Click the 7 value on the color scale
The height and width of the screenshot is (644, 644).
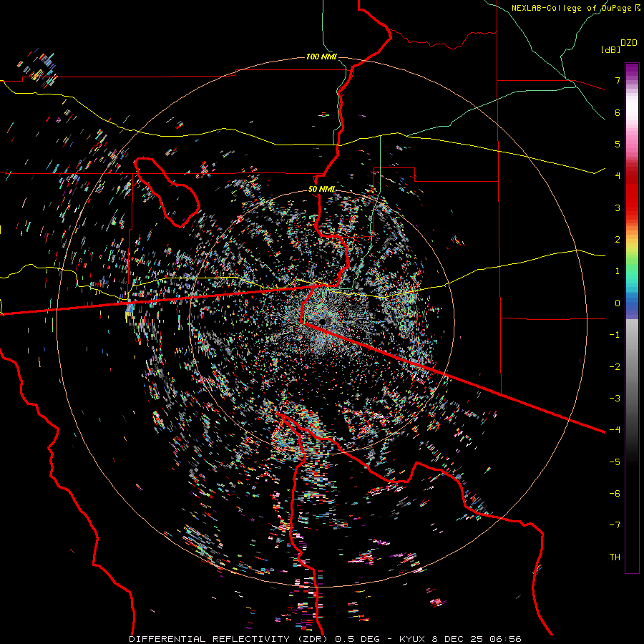coord(618,80)
